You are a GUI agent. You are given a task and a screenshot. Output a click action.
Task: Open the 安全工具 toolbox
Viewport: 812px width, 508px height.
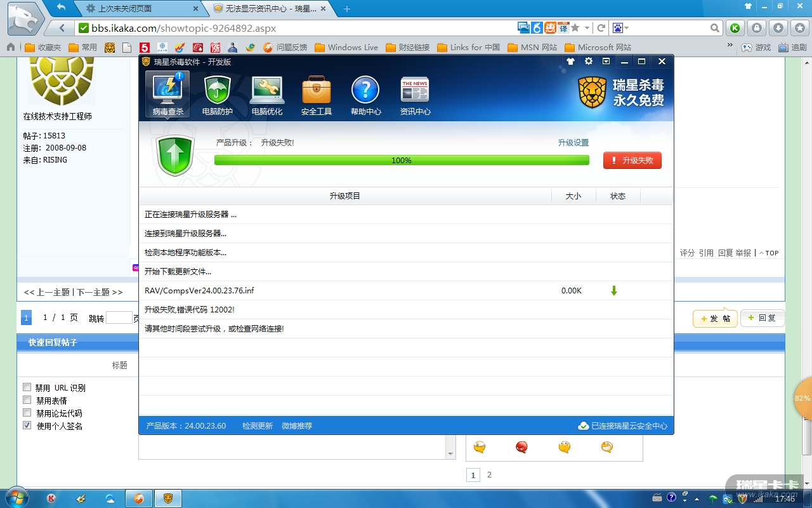316,94
